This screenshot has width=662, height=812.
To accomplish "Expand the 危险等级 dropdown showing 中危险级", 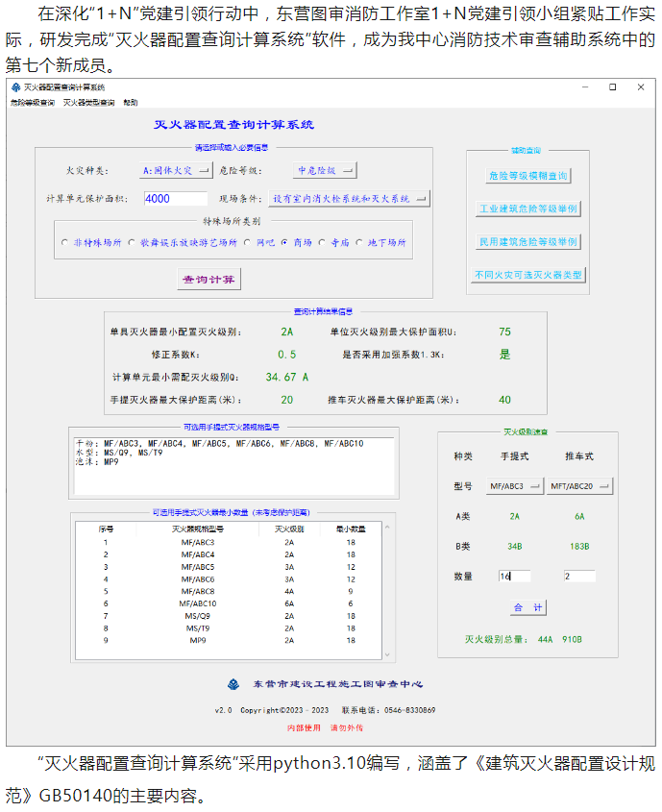I will pyautogui.click(x=325, y=170).
